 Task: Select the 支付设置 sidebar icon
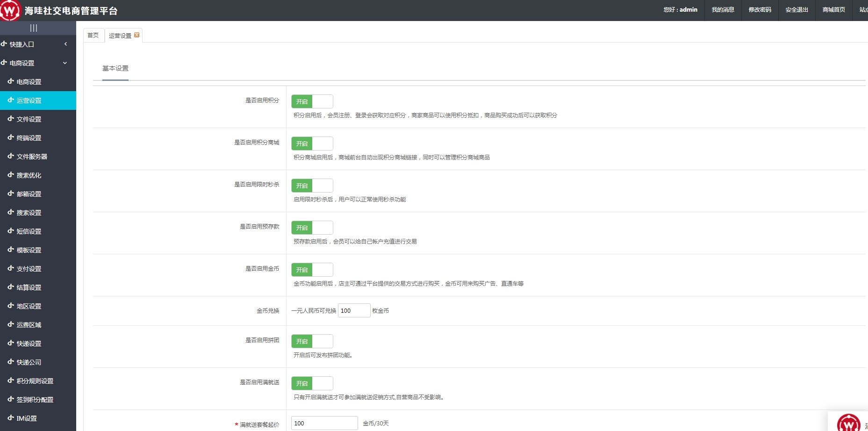point(10,268)
